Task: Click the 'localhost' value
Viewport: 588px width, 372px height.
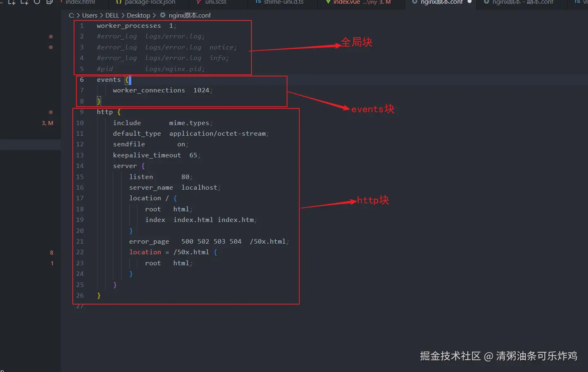Action: point(199,188)
